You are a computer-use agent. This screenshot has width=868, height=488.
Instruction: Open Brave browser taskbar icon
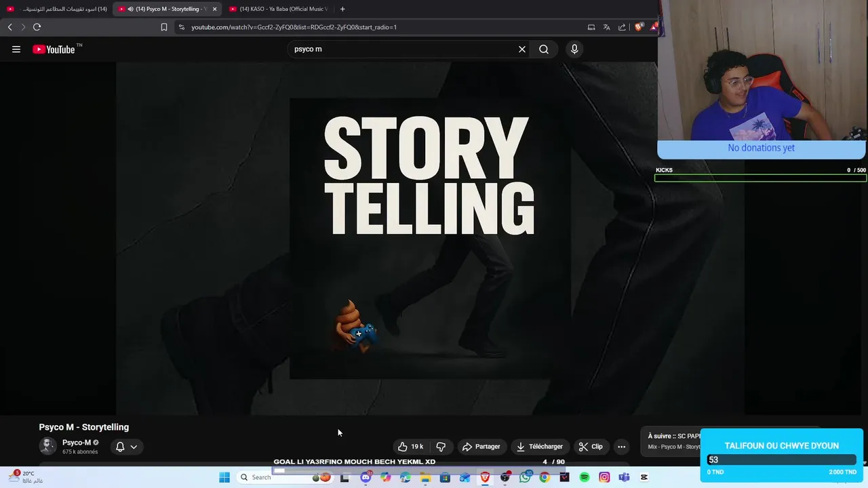click(x=485, y=477)
